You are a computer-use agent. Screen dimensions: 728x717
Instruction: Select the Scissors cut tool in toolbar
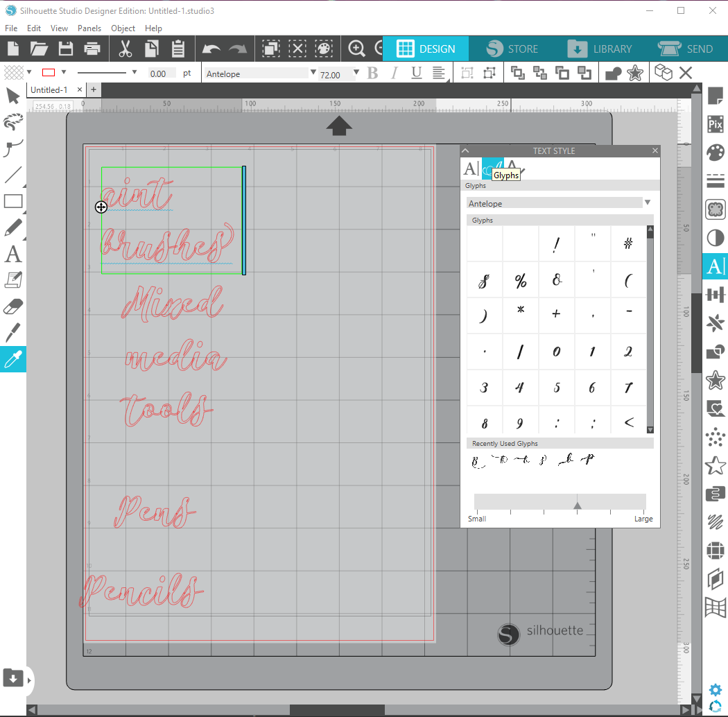[125, 49]
